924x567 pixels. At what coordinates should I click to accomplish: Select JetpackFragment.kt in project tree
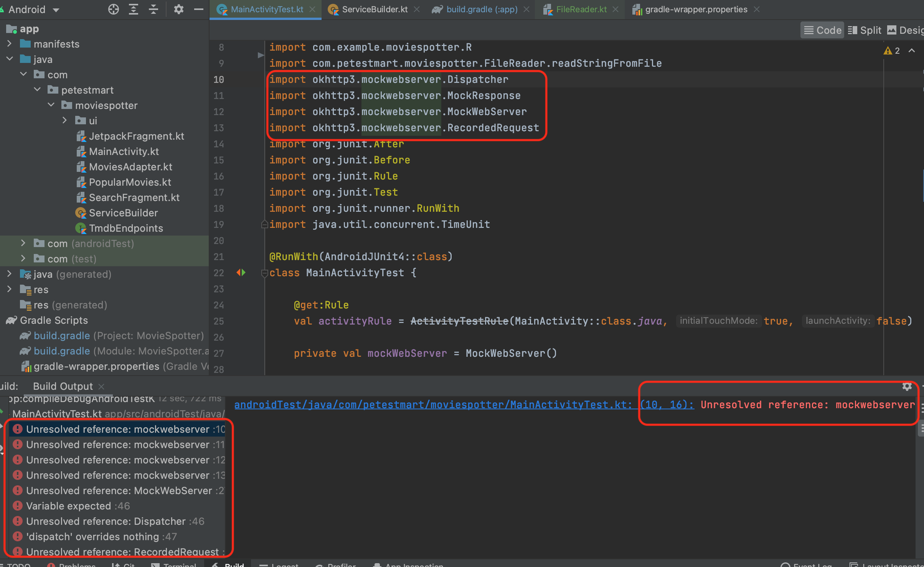click(x=130, y=136)
